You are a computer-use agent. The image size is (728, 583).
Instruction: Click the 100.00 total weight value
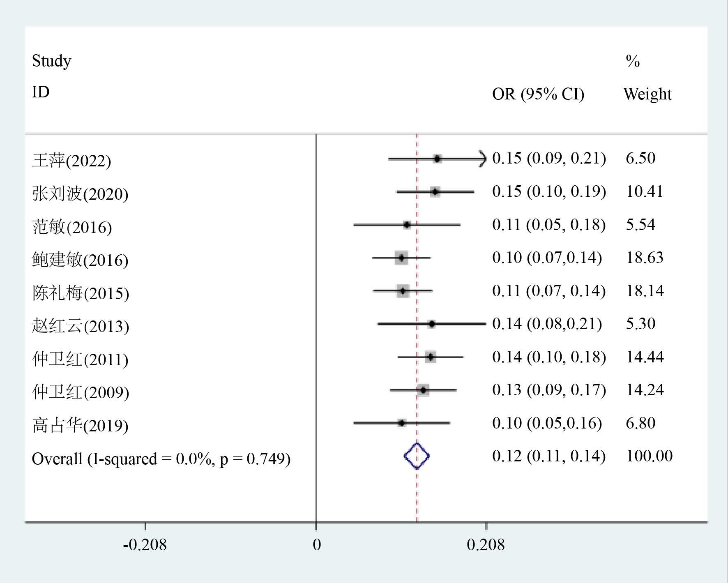click(649, 456)
